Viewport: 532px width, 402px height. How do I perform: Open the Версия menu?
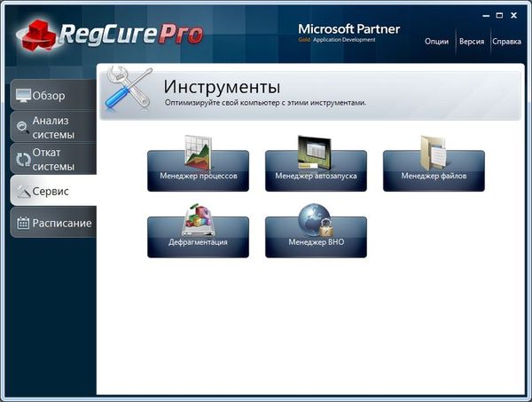[470, 42]
